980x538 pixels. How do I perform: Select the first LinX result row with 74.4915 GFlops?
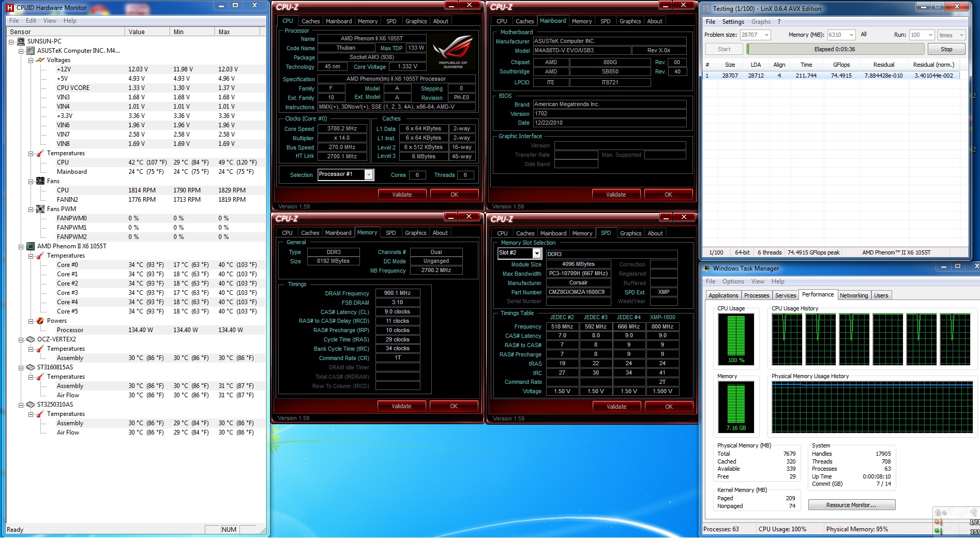point(832,76)
